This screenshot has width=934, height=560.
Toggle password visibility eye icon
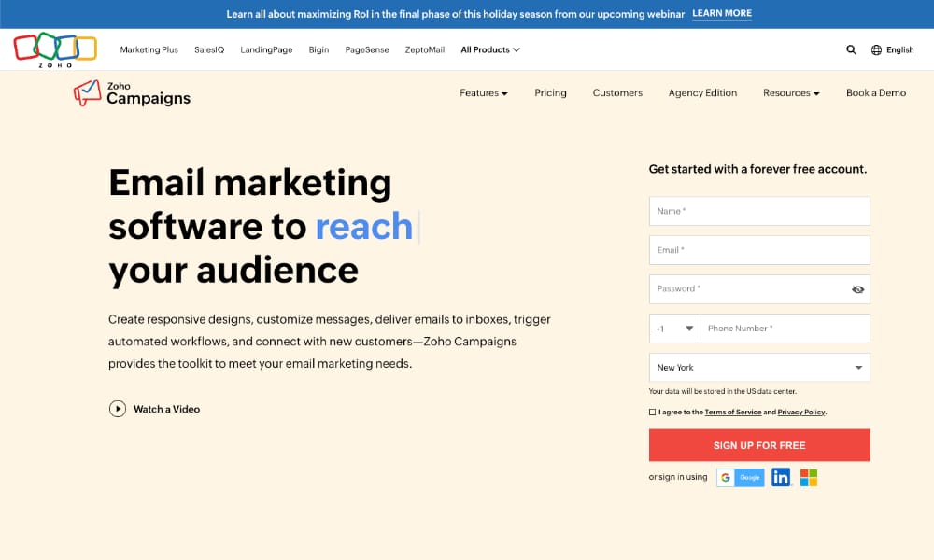point(857,289)
